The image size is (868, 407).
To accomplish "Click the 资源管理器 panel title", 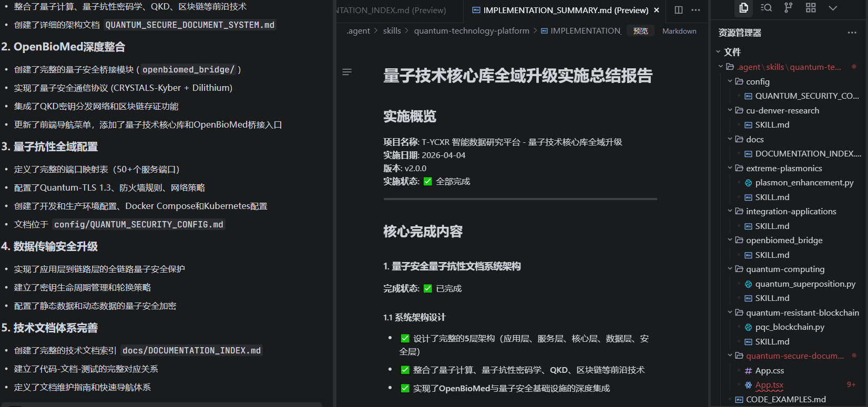I will (740, 33).
